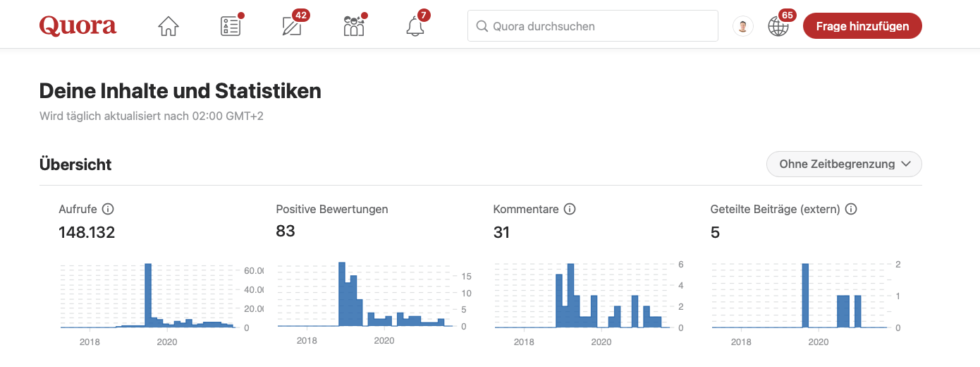Expand the Ohne Zeitbegrenzung dropdown
Screen dimensions: 980x367
click(x=843, y=164)
